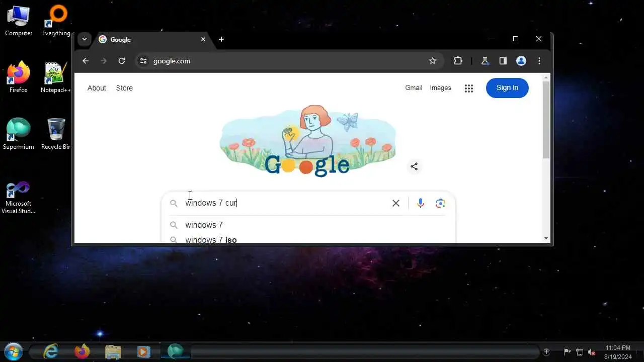644x362 pixels.
Task: Toggle the browser side panel
Action: [x=503, y=61]
